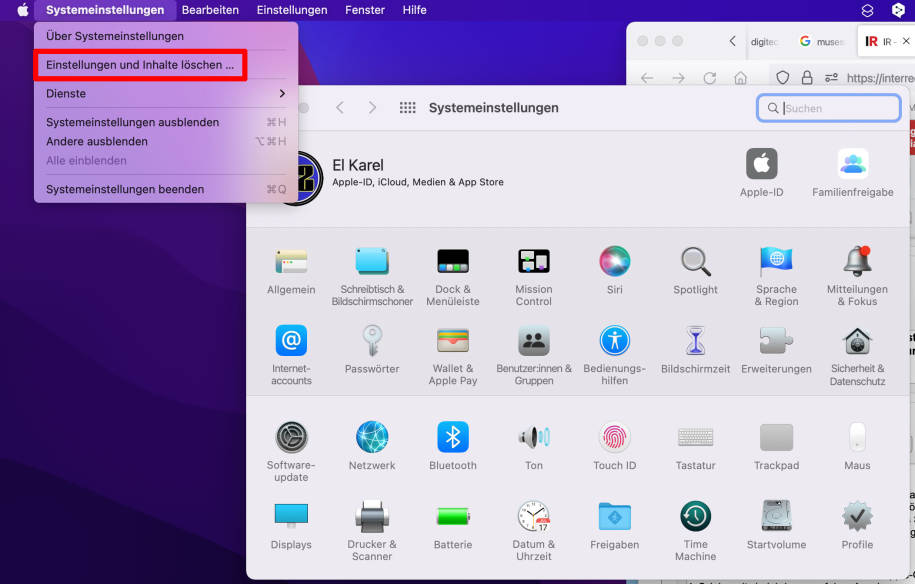Open the Fenster menu

tap(365, 10)
